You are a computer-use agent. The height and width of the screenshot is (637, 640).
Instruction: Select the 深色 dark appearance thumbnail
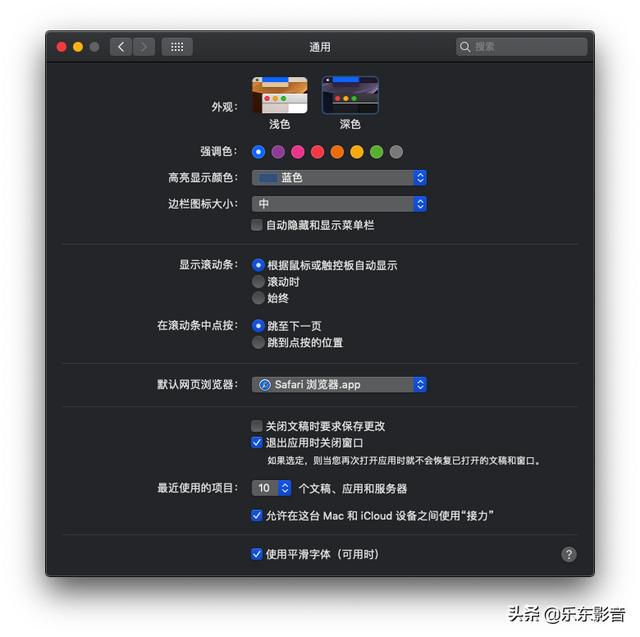pos(350,95)
